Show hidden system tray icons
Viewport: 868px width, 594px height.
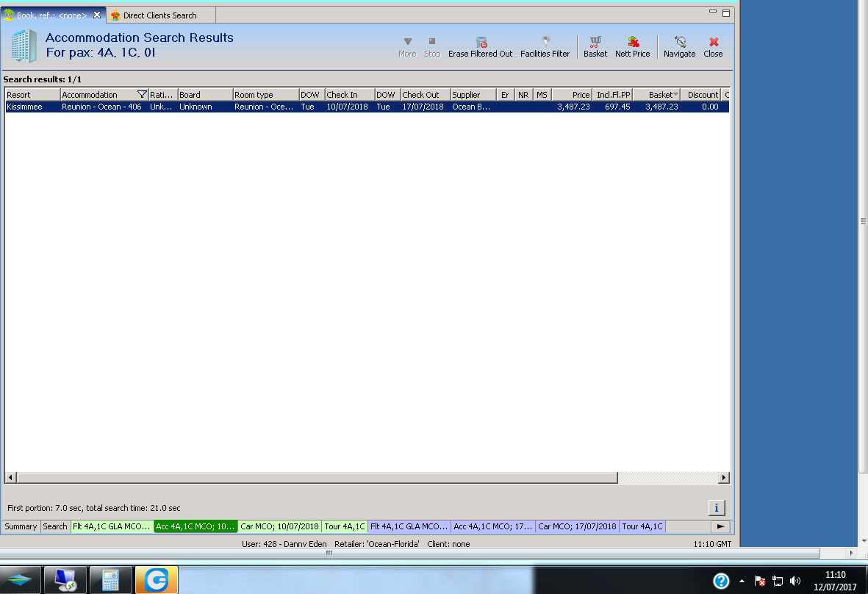pyautogui.click(x=742, y=581)
